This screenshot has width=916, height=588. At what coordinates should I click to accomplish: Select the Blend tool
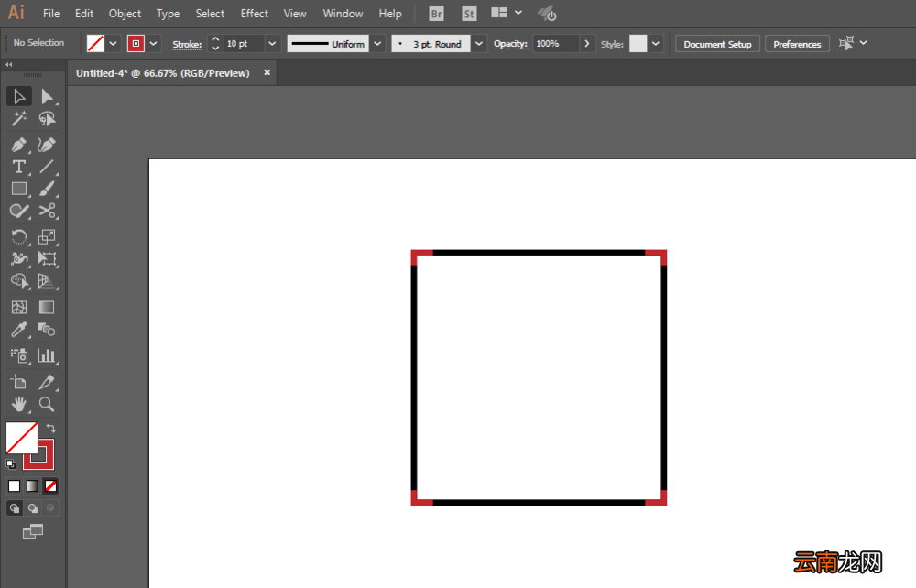pyautogui.click(x=47, y=330)
